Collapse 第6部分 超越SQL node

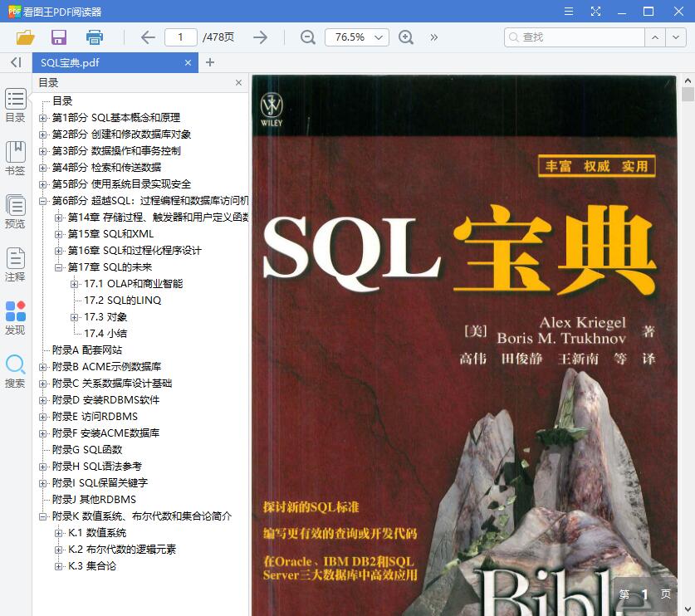tap(42, 201)
